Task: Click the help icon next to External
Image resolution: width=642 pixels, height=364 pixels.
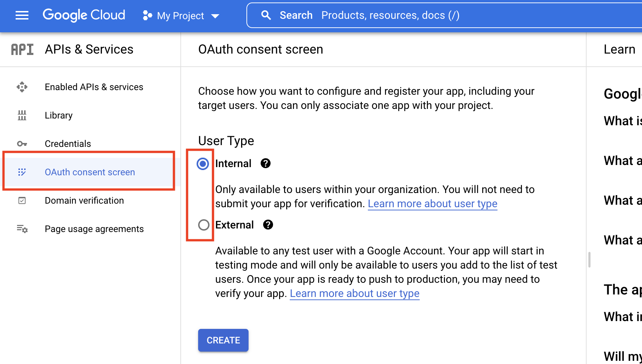Action: (x=268, y=225)
